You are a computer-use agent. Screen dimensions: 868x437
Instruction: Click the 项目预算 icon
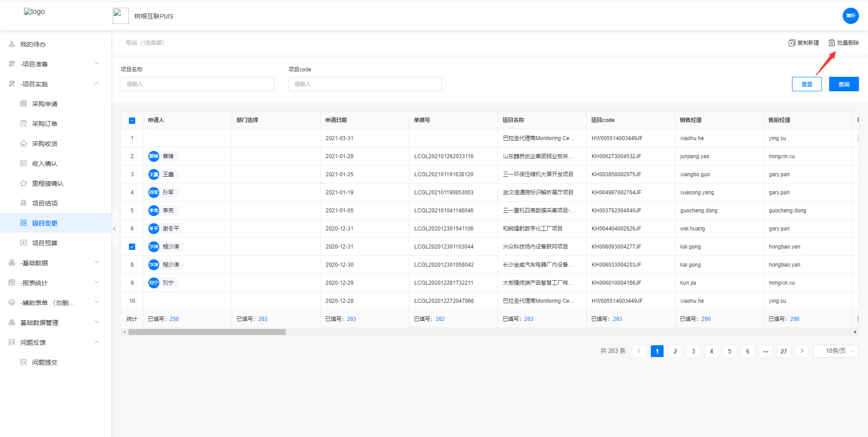[24, 243]
